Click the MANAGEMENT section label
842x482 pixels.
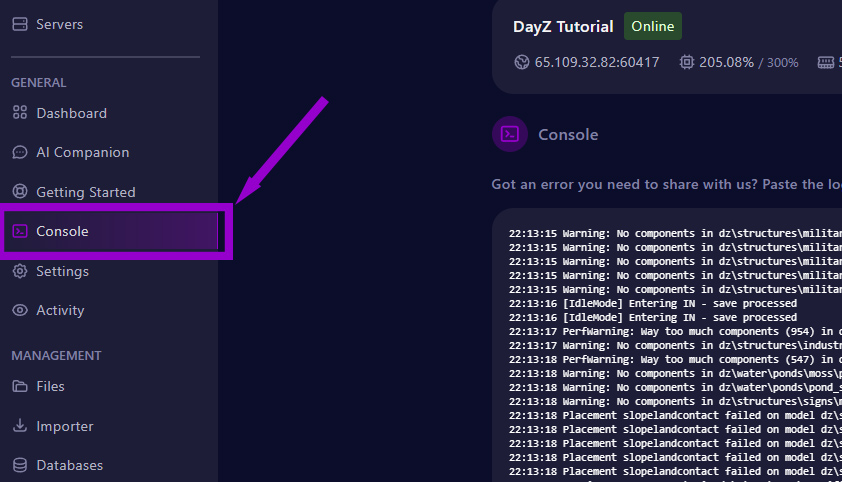click(56, 356)
